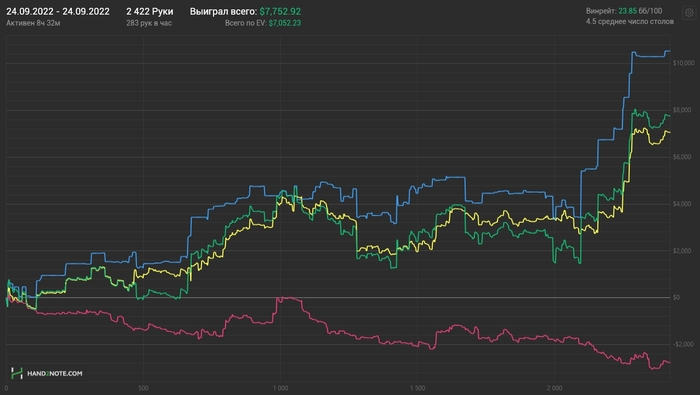Screen dimensions: 700x395
Task: Click the Всего по EV $7,052.23 value
Action: coord(284,23)
